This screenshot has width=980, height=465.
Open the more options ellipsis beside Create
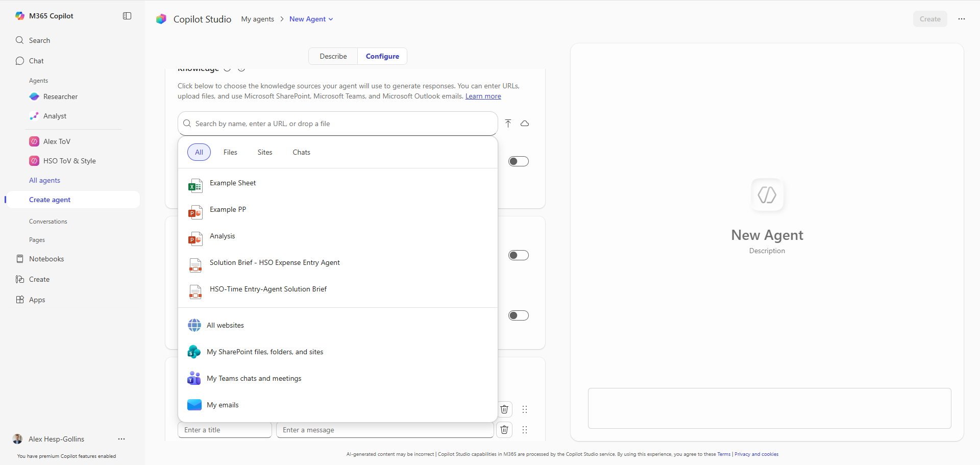(x=961, y=19)
